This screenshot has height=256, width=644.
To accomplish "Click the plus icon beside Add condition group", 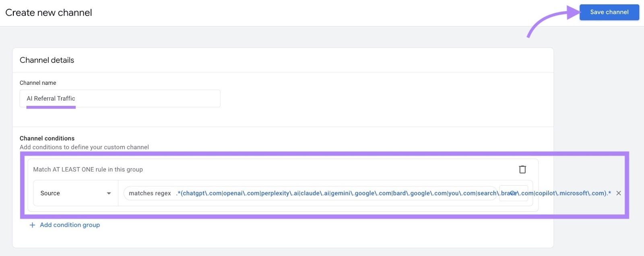I will [32, 225].
